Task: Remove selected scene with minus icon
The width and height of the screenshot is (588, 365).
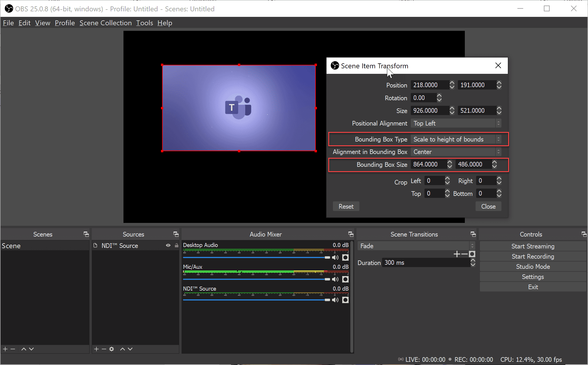Action: pos(13,349)
